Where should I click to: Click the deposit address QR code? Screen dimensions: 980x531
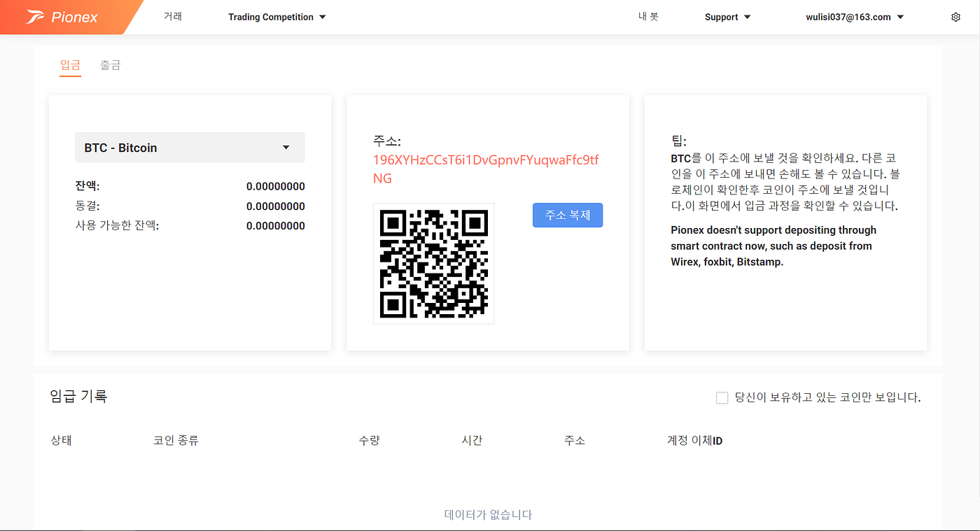click(434, 264)
